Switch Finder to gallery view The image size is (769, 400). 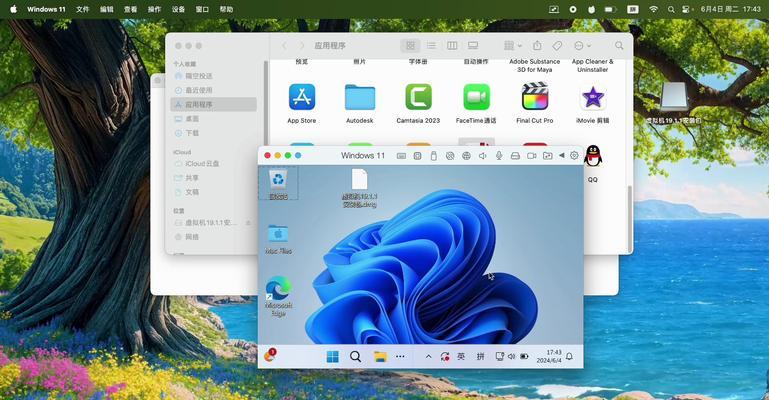473,46
